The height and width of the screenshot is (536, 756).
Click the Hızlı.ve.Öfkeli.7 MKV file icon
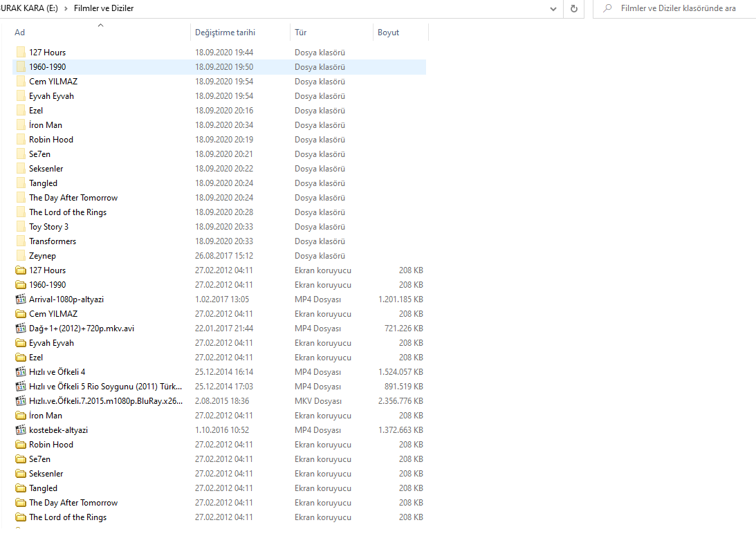point(20,401)
